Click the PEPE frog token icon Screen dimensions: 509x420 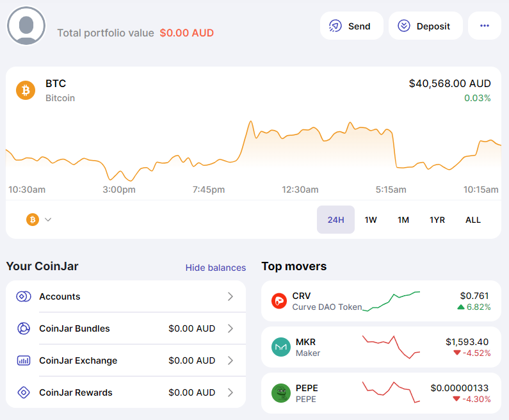click(280, 393)
